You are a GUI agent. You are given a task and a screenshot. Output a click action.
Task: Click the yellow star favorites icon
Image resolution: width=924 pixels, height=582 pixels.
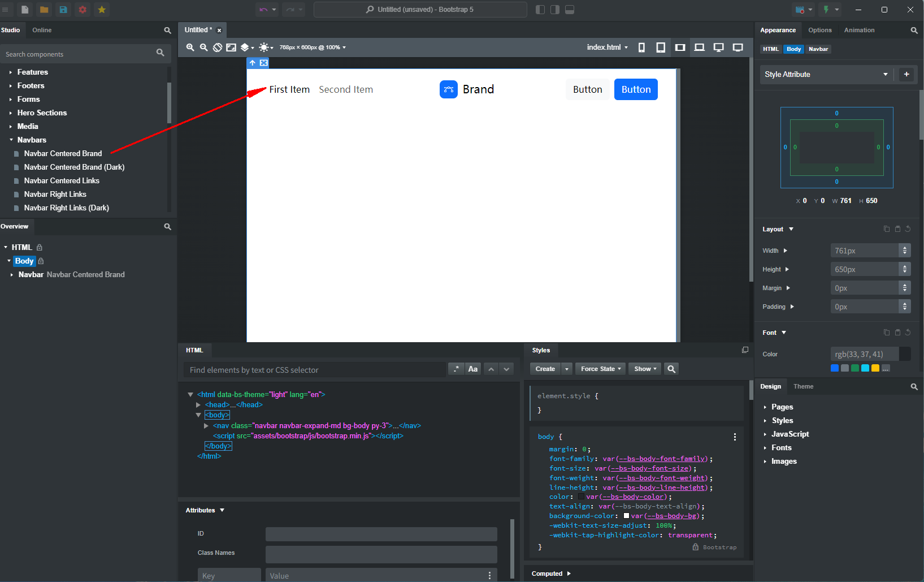point(102,10)
